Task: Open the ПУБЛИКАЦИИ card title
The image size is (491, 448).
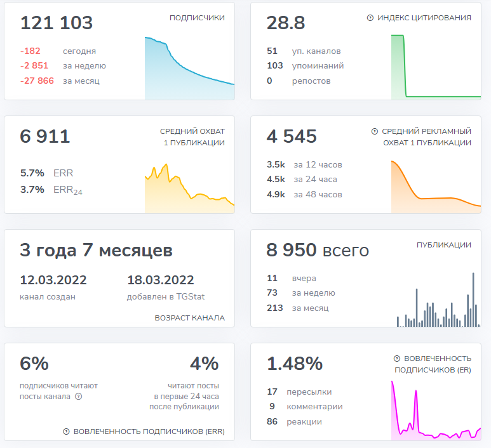Action: 444,245
